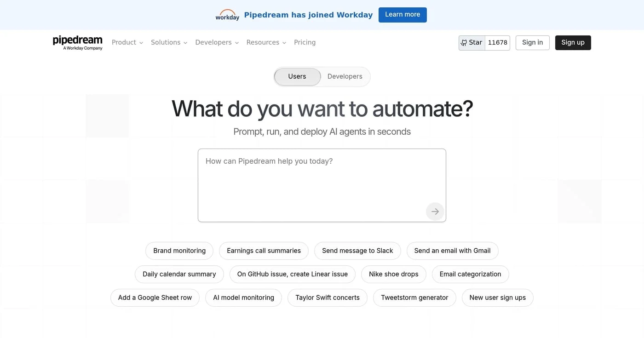
Task: Open the Pipedream home logo
Action: 78,42
